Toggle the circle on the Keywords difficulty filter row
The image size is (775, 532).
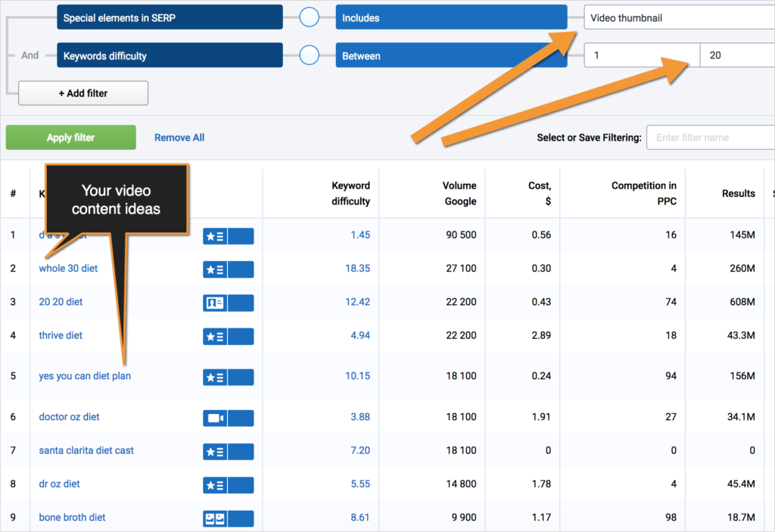coord(308,54)
